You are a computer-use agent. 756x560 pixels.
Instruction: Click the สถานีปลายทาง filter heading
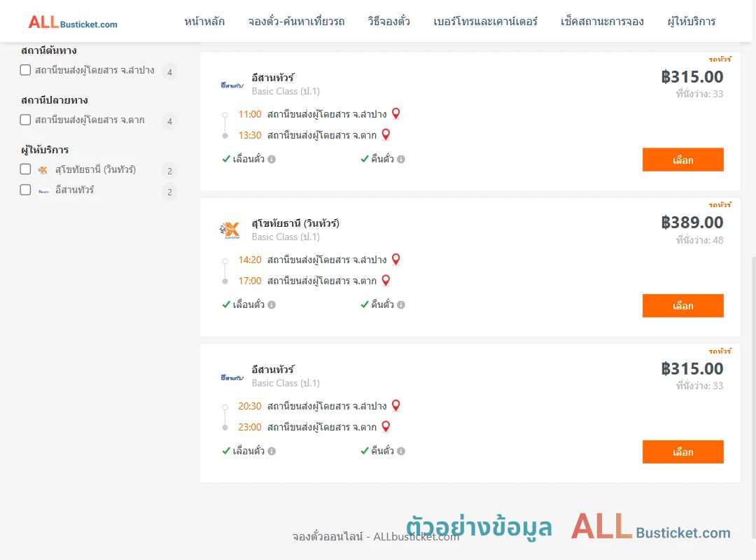click(54, 100)
